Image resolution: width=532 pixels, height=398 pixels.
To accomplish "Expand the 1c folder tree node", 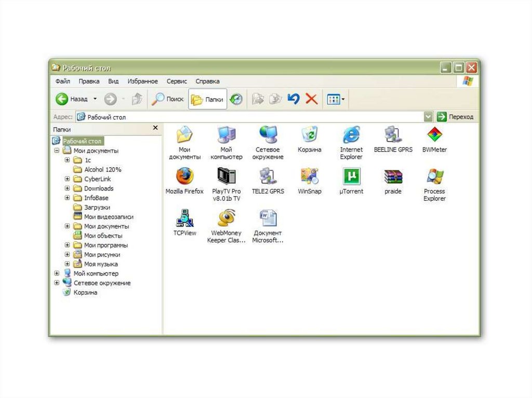I will (x=67, y=160).
